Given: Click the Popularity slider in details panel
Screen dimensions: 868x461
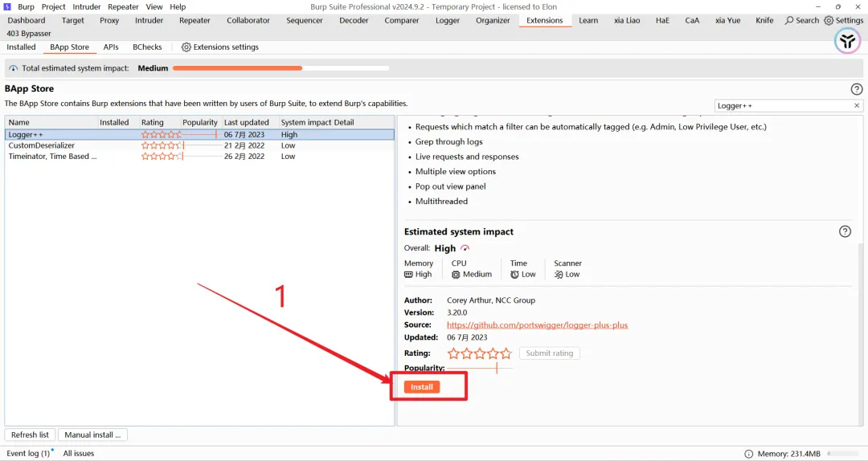Looking at the screenshot, I should pos(479,368).
